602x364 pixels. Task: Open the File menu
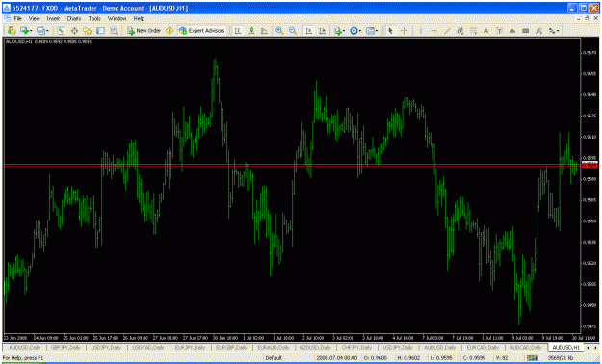17,18
